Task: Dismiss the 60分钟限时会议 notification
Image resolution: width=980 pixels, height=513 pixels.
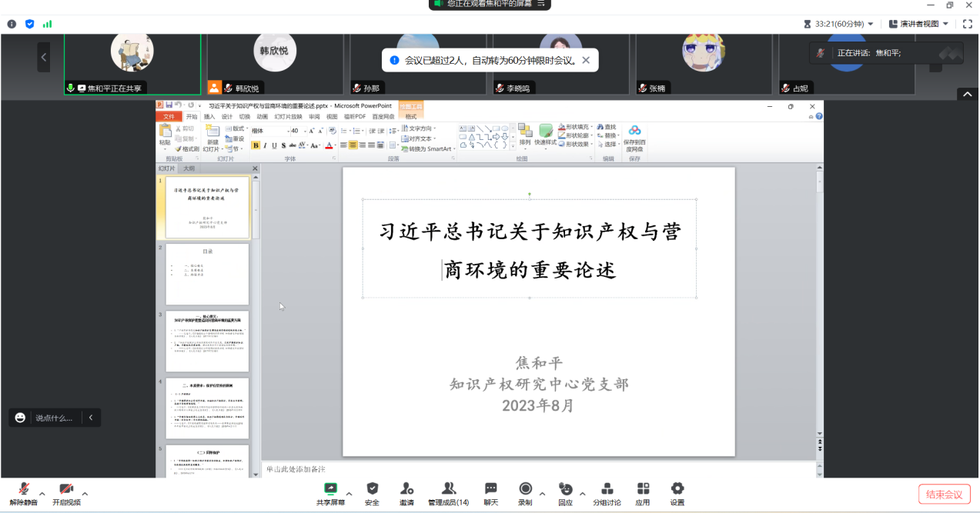Action: click(x=586, y=60)
